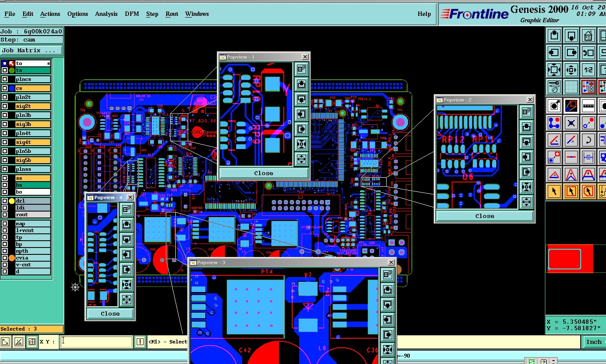
Task: Select the delete point X icon
Action: 571,123
